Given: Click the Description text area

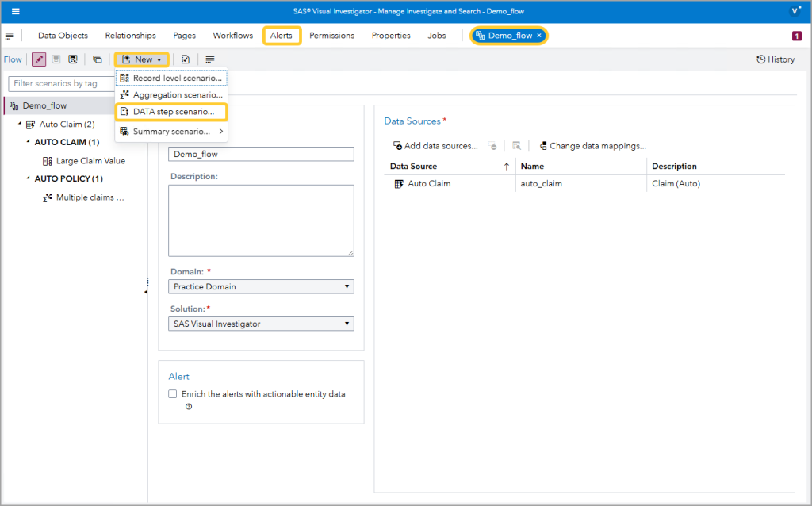Looking at the screenshot, I should [261, 220].
